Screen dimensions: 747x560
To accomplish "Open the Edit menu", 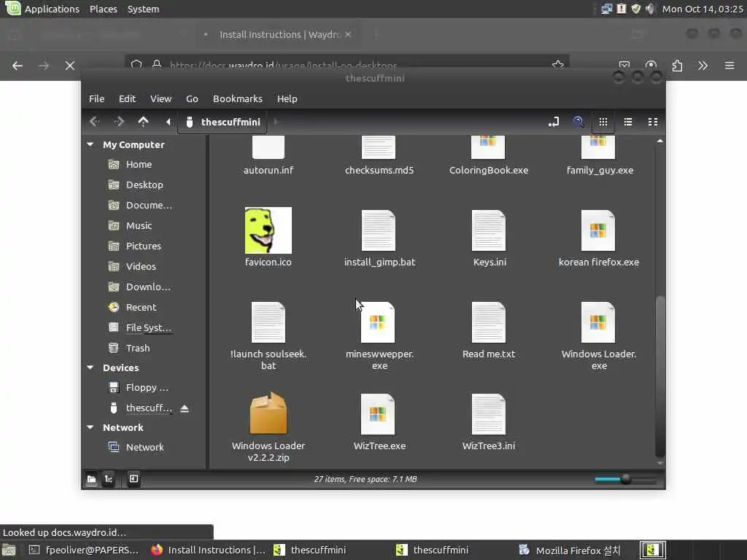I will 127,98.
